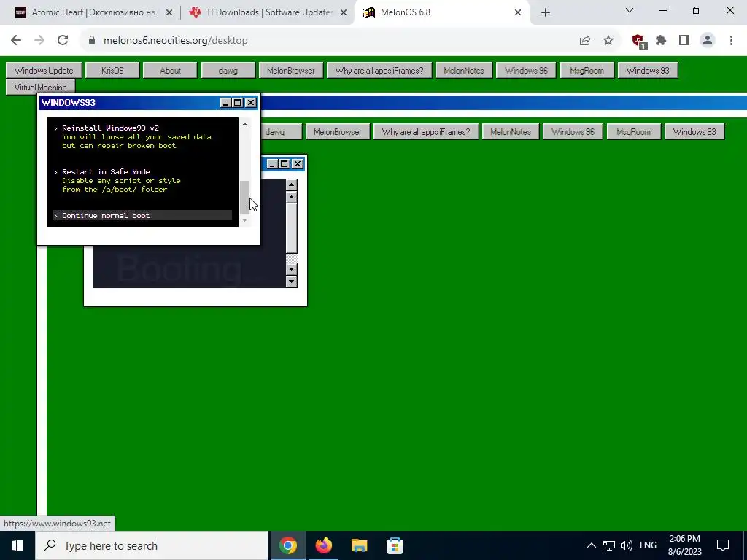Expand the tab search dropdown chevron
Image resolution: width=747 pixels, height=560 pixels.
tap(630, 10)
